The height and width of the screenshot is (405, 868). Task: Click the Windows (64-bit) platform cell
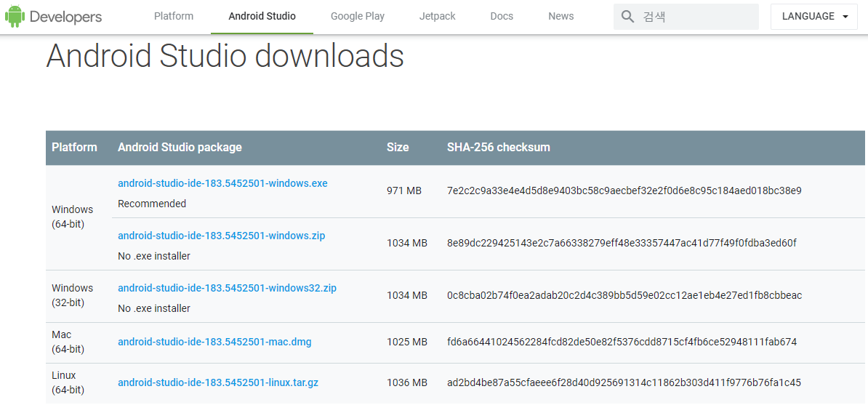(x=73, y=217)
